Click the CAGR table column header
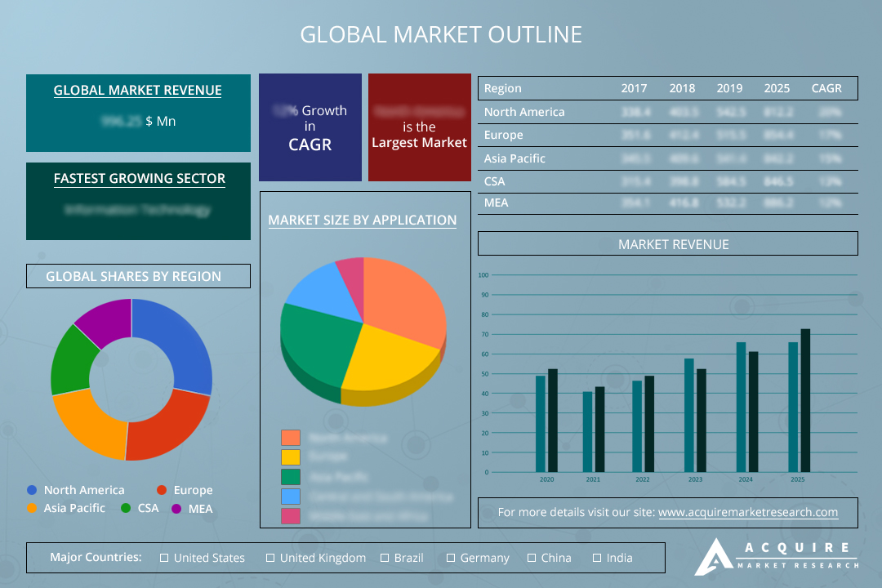The height and width of the screenshot is (588, 882). 826,88
